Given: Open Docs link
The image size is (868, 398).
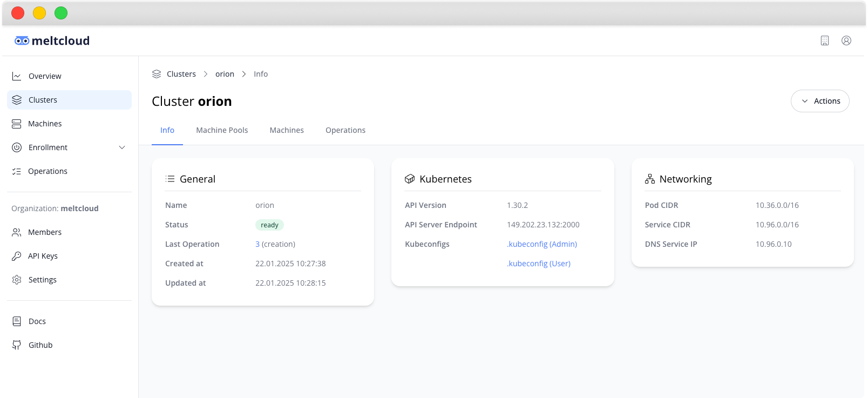Looking at the screenshot, I should (69, 321).
